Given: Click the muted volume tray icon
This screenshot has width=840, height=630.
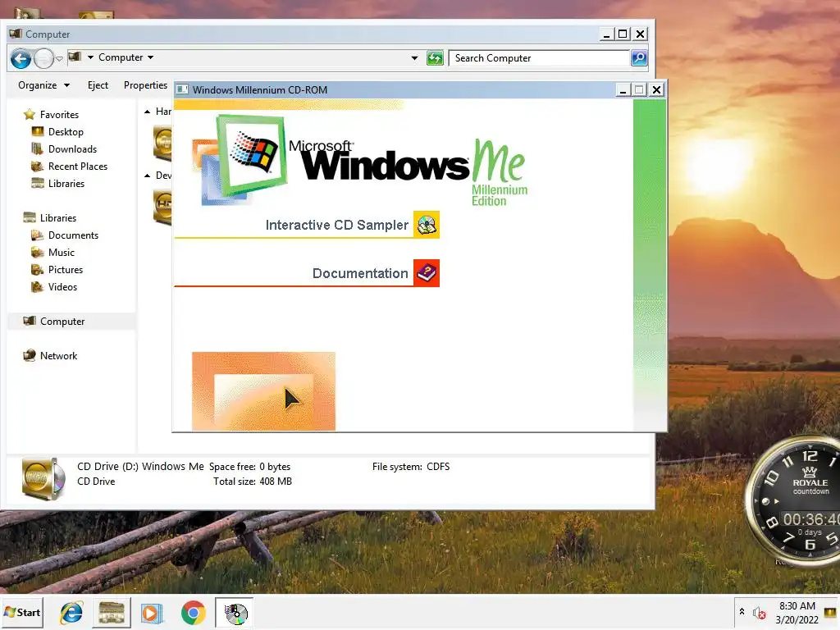Looking at the screenshot, I should pos(759,613).
